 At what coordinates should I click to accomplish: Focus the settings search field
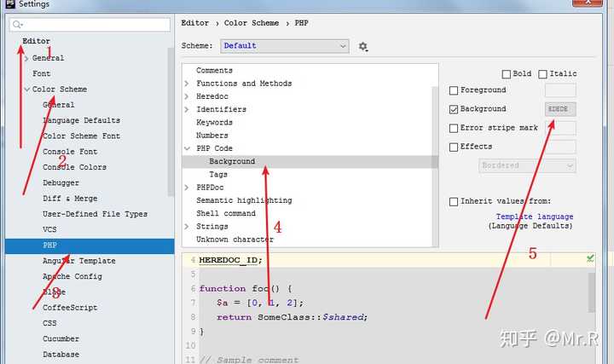click(x=90, y=25)
